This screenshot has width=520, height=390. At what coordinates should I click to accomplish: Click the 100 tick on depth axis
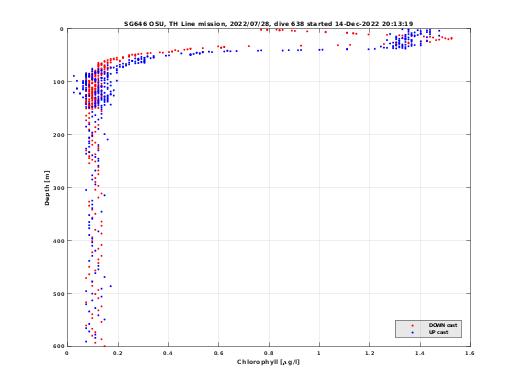coord(58,82)
